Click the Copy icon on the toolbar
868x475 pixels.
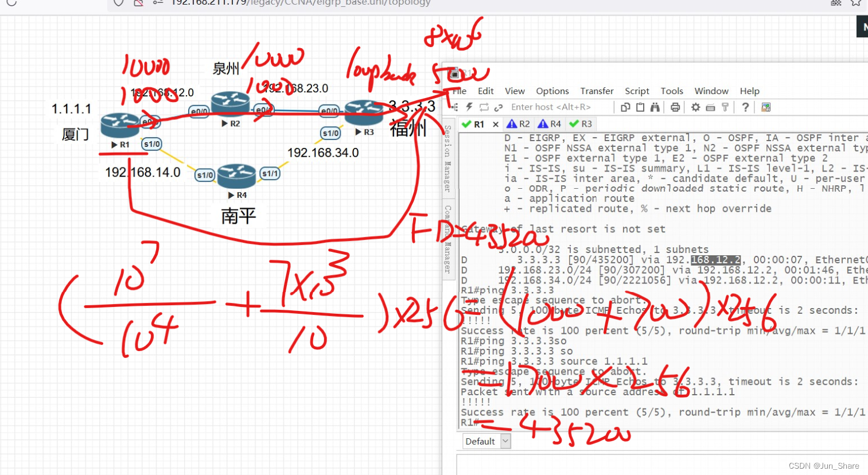[x=626, y=107]
